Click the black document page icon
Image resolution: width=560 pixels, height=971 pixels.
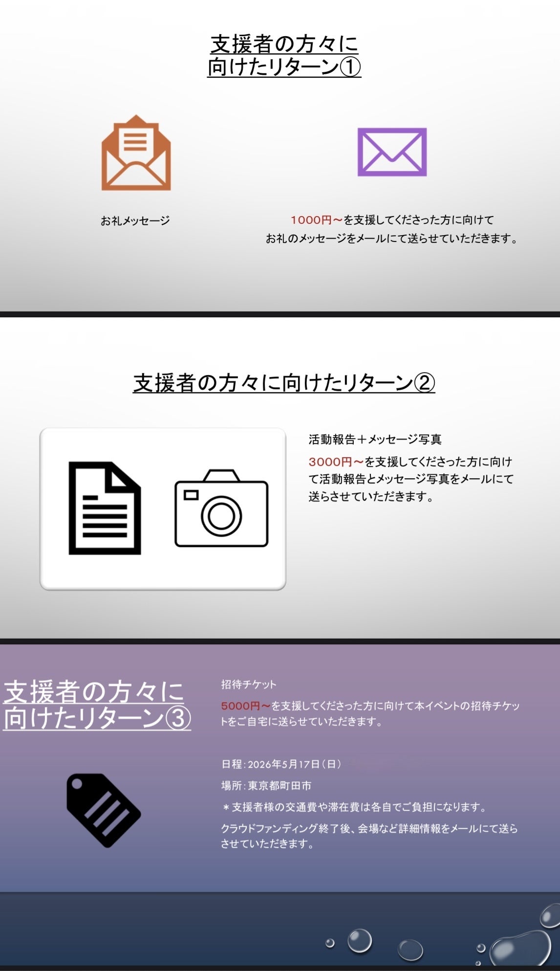coord(105,508)
